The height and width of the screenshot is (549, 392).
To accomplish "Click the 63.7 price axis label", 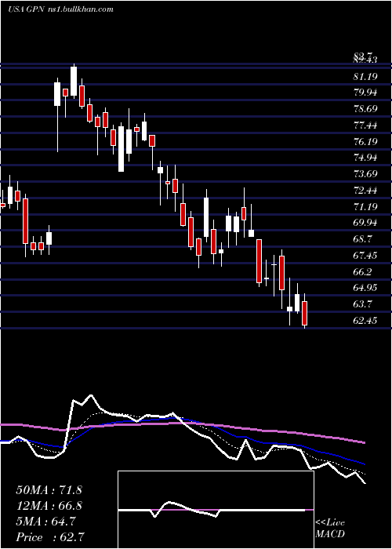I will 364,304.
